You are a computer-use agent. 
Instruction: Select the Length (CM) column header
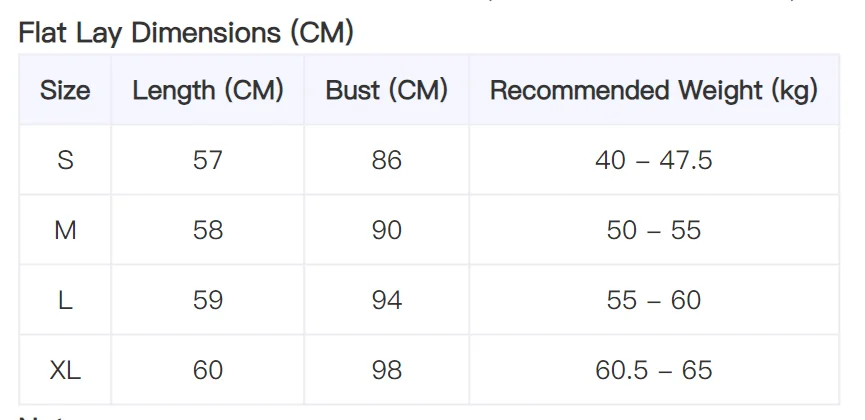(207, 90)
